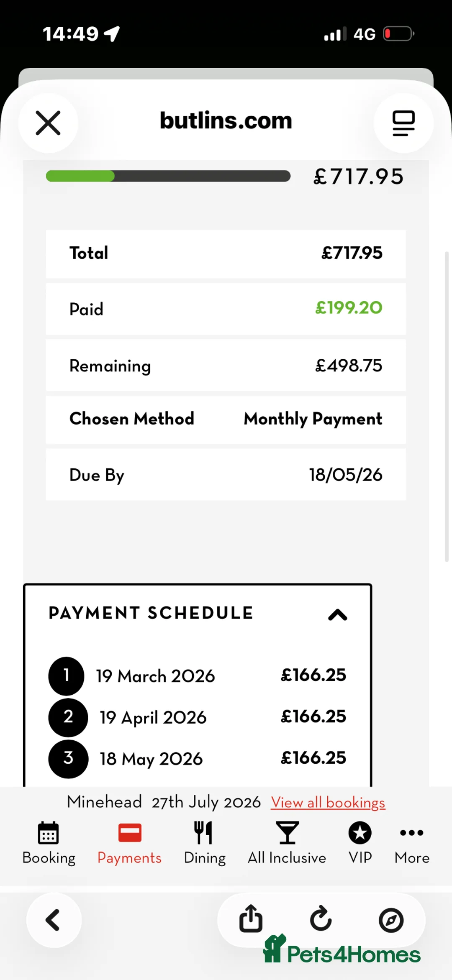Close the butlins.com browser sheet

pyautogui.click(x=48, y=123)
